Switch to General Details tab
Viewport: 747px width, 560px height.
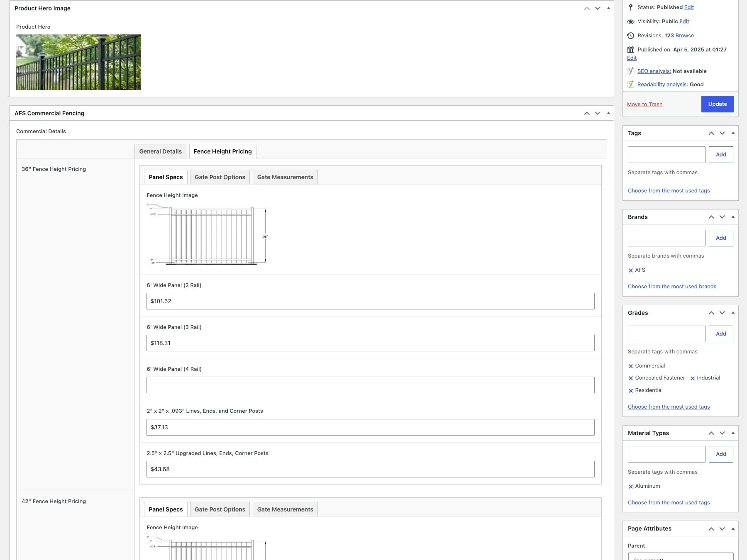click(161, 151)
